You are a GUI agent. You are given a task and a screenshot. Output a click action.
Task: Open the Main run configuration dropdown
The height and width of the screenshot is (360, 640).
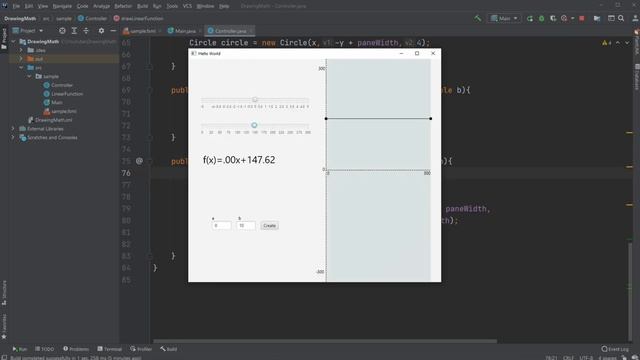point(504,18)
